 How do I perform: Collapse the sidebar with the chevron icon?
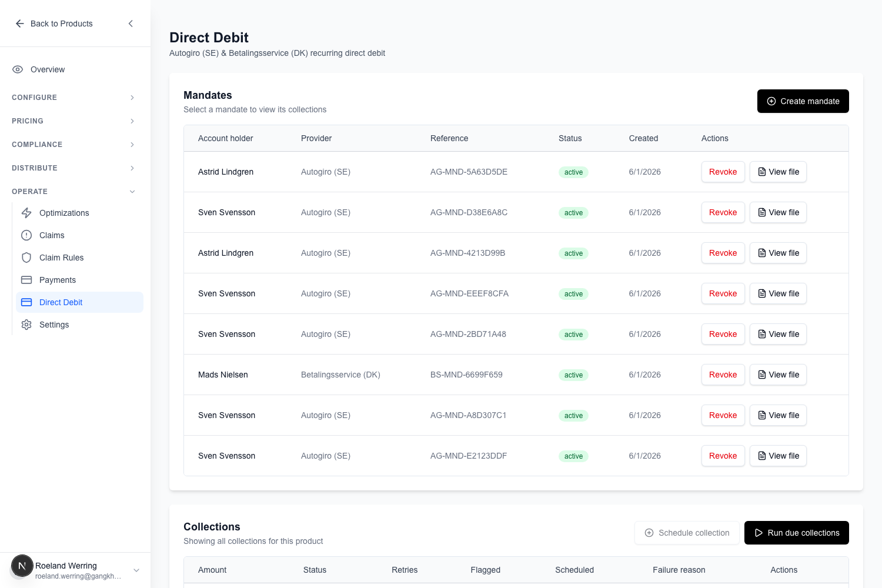coord(131,24)
